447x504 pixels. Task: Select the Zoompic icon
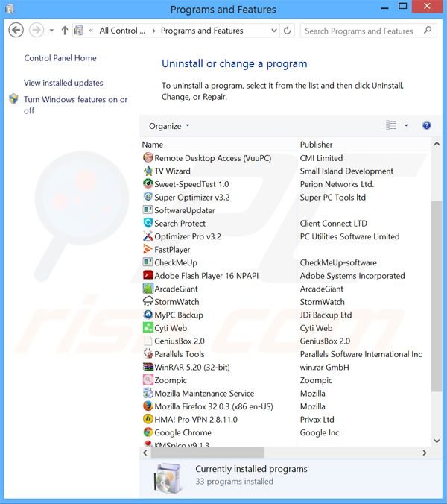pos(148,380)
